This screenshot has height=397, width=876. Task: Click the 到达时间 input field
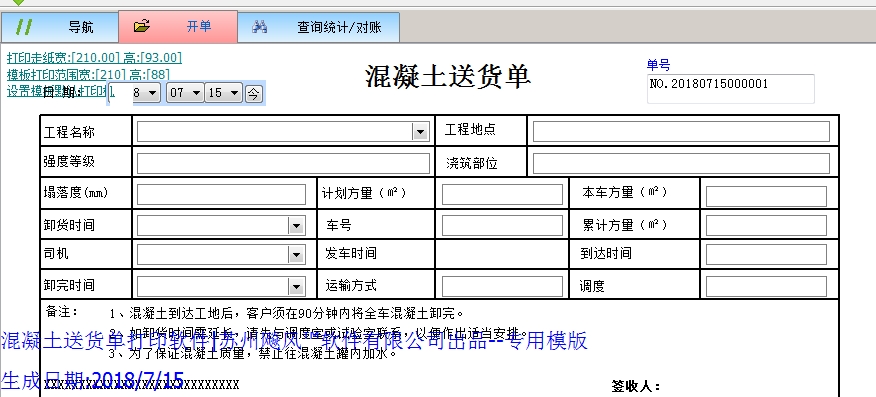click(x=766, y=254)
